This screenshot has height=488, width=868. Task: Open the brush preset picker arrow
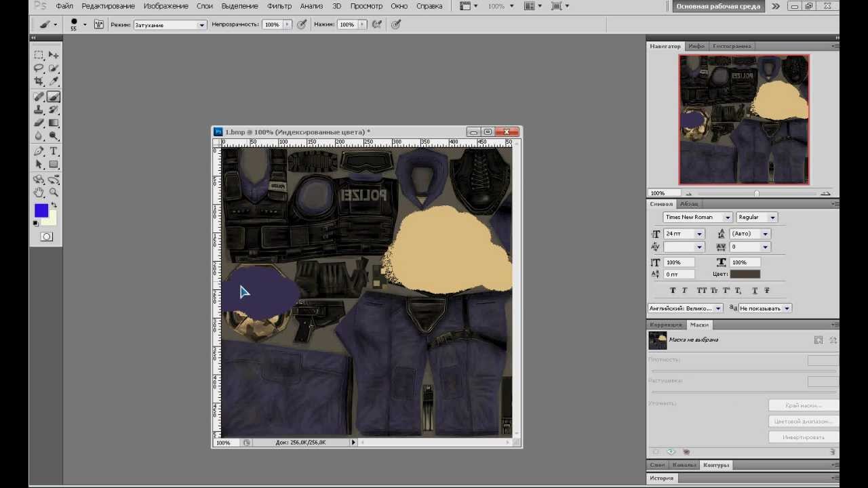point(85,24)
